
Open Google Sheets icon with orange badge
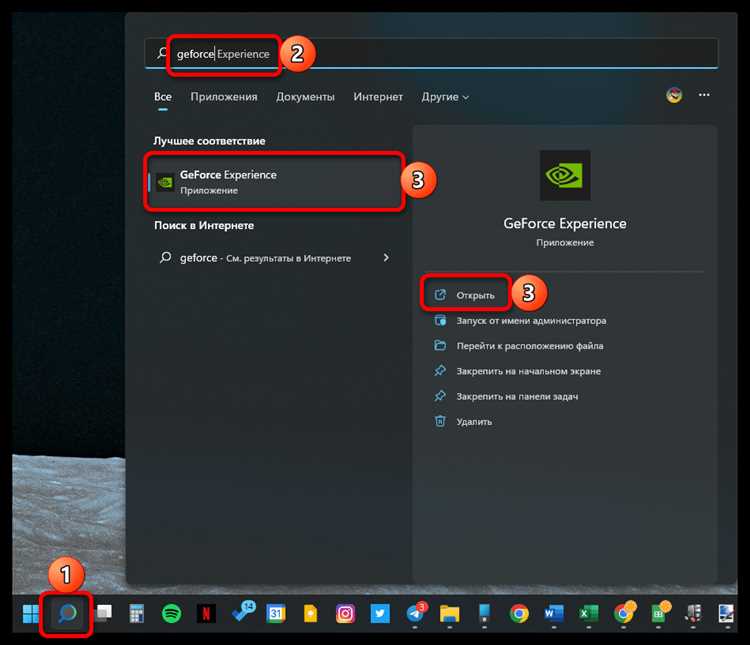point(660,612)
